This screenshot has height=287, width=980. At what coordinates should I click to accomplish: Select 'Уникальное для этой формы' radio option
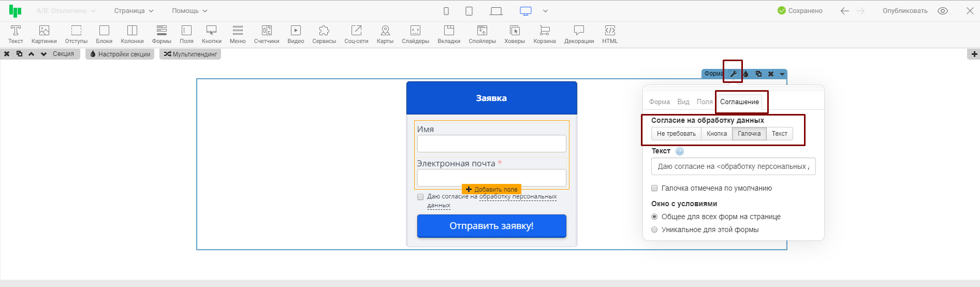(x=654, y=229)
